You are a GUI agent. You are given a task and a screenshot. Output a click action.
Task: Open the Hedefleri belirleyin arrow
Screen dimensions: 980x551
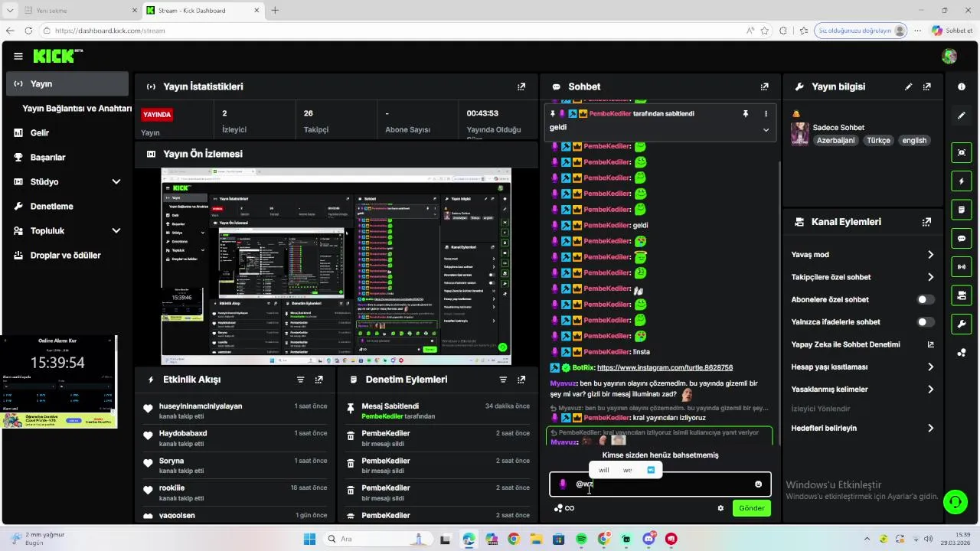tap(930, 429)
